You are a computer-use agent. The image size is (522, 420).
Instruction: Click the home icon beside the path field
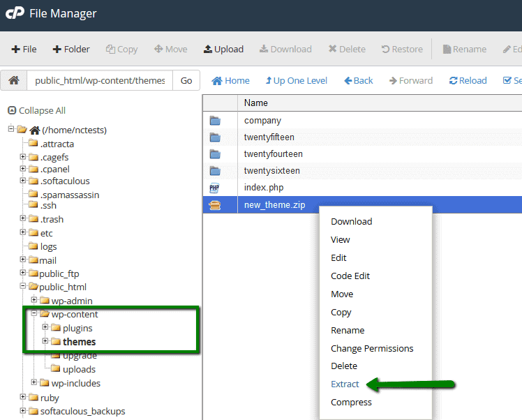13,80
